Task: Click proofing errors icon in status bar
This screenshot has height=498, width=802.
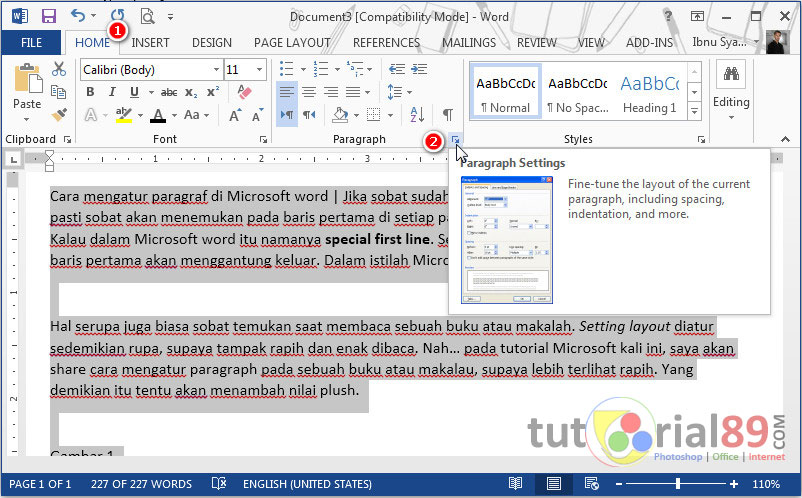Action: tap(219, 484)
